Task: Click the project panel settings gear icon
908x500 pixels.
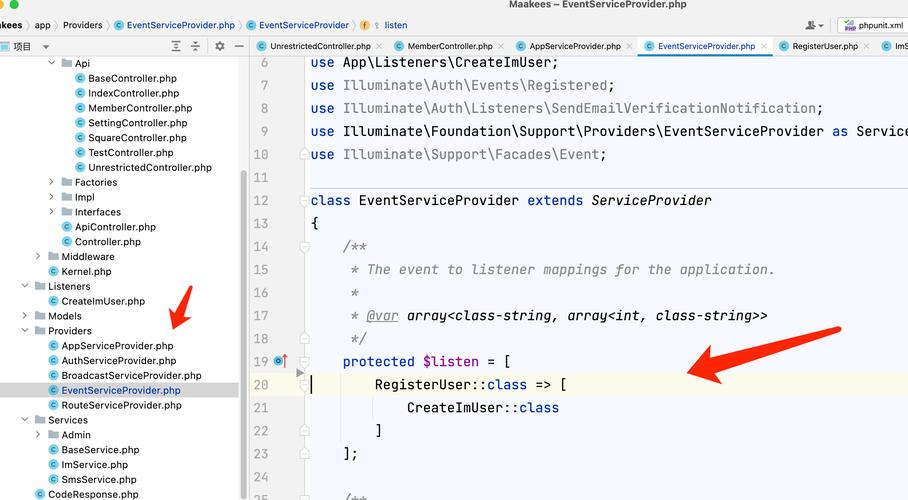Action: pos(219,46)
